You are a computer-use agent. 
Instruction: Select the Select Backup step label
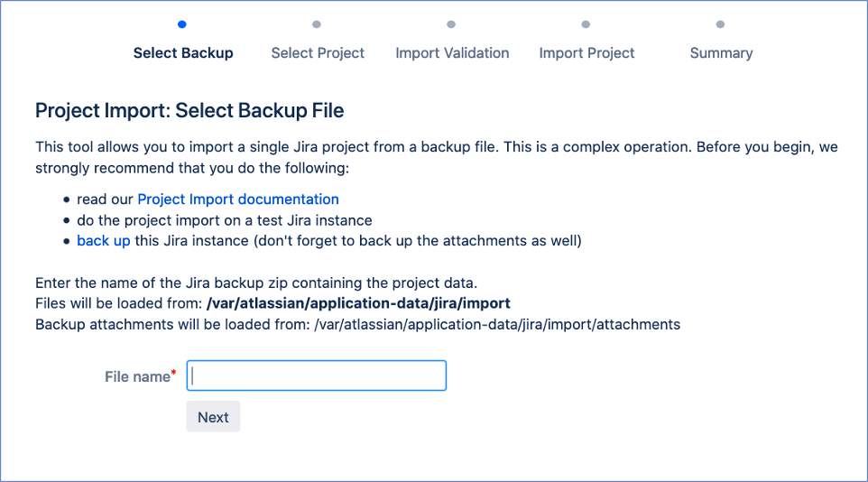coord(183,52)
